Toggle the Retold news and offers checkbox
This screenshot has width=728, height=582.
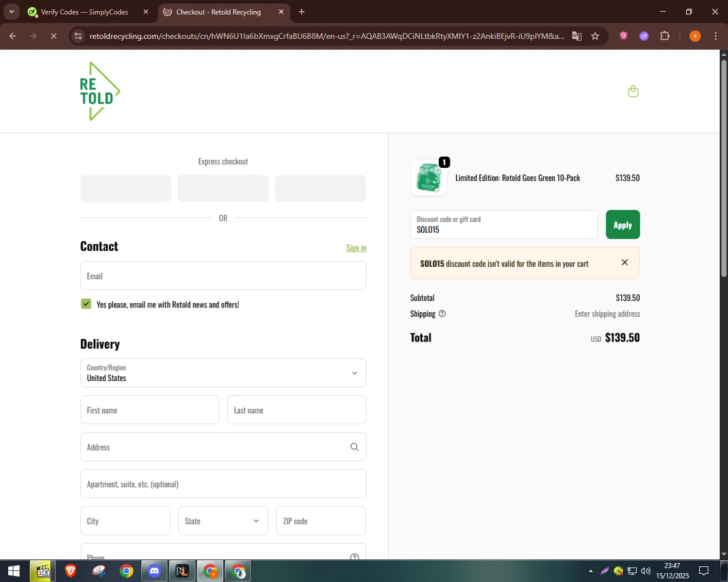pos(86,304)
